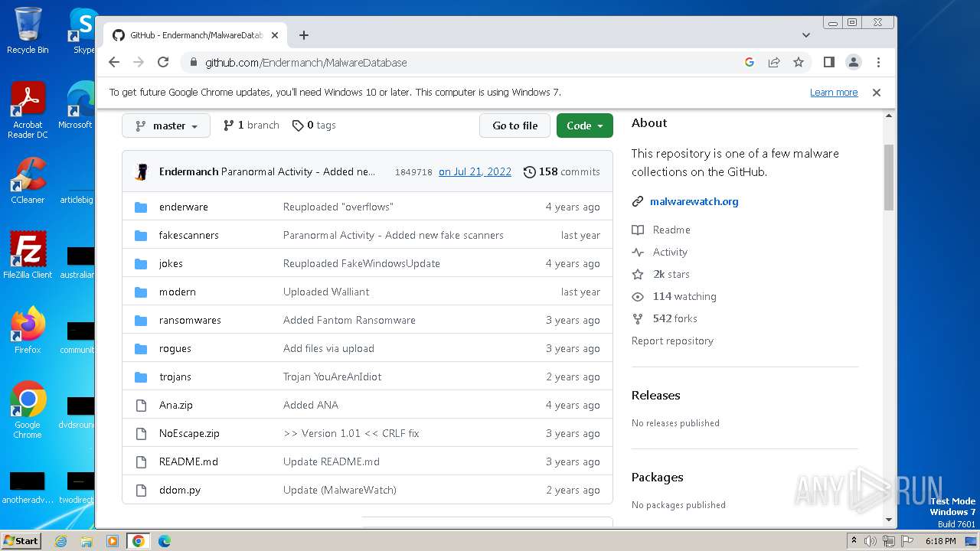Image resolution: width=980 pixels, height=551 pixels.
Task: Open the README.md file
Action: point(188,461)
